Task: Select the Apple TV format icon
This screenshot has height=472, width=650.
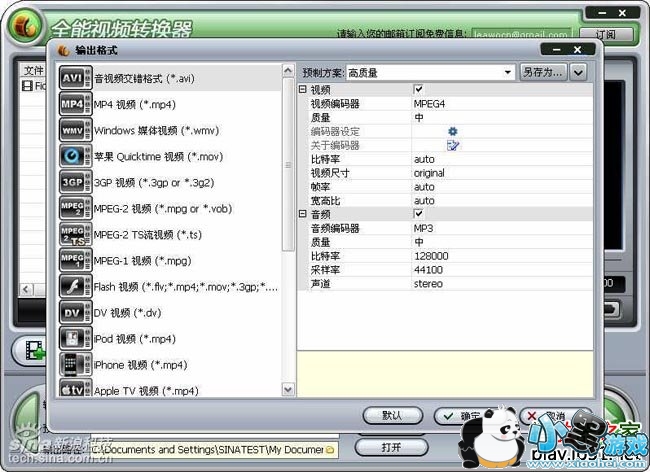Action: 75,389
